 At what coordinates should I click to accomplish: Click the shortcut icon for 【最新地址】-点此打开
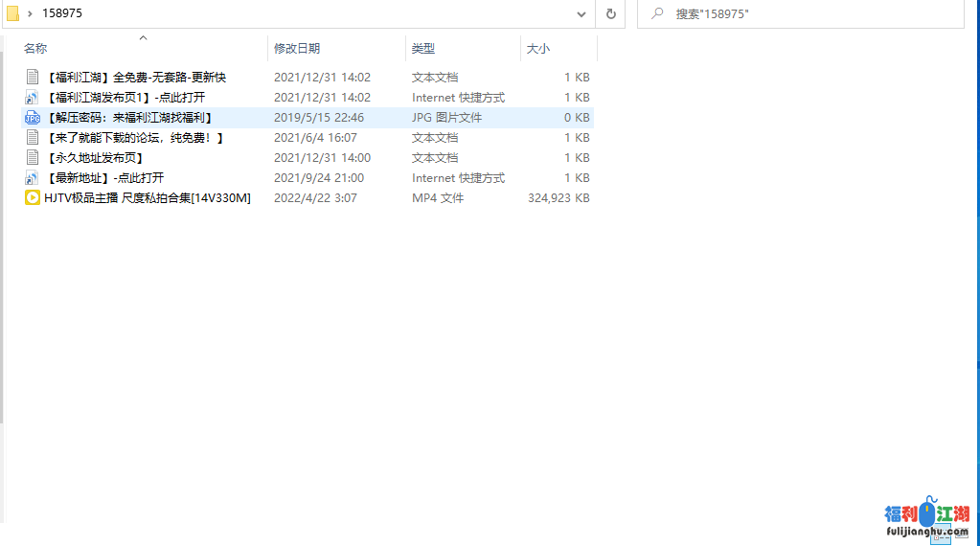click(32, 178)
